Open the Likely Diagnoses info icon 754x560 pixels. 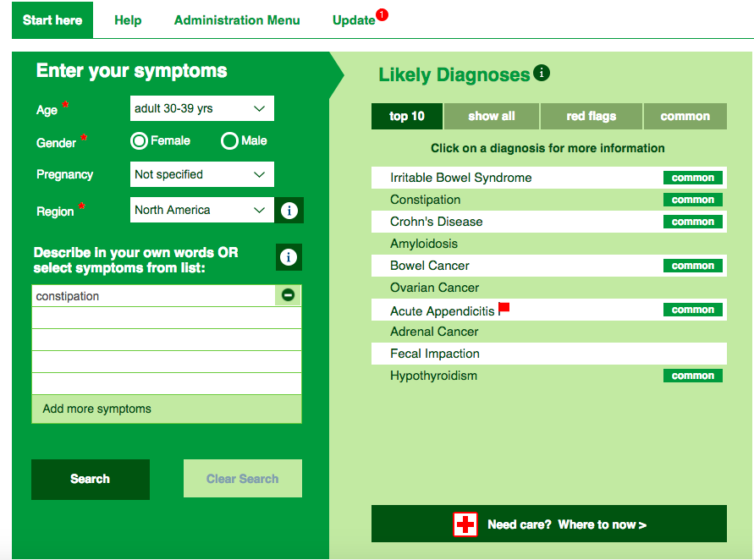pyautogui.click(x=542, y=74)
